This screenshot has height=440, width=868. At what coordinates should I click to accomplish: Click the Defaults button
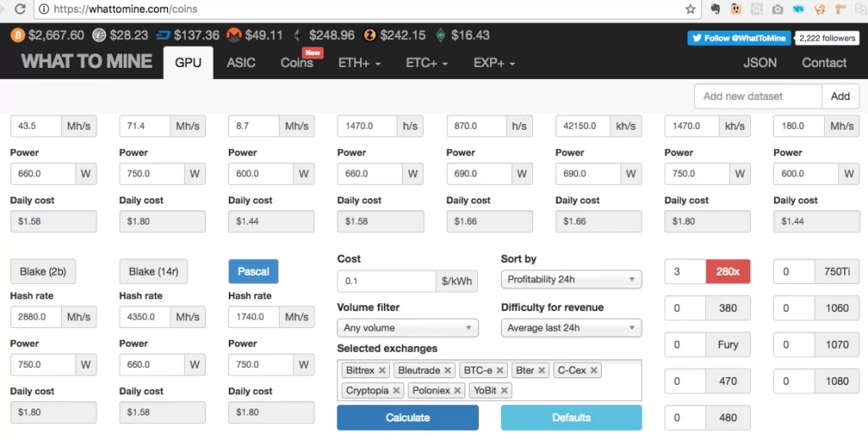570,417
